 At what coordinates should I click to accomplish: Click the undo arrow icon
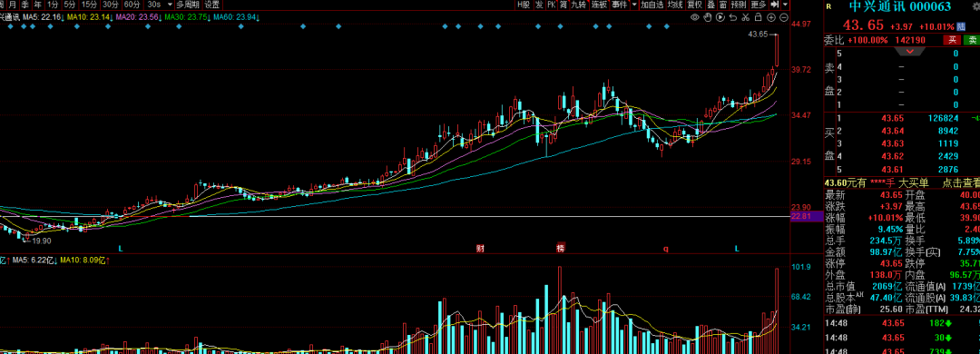click(733, 17)
